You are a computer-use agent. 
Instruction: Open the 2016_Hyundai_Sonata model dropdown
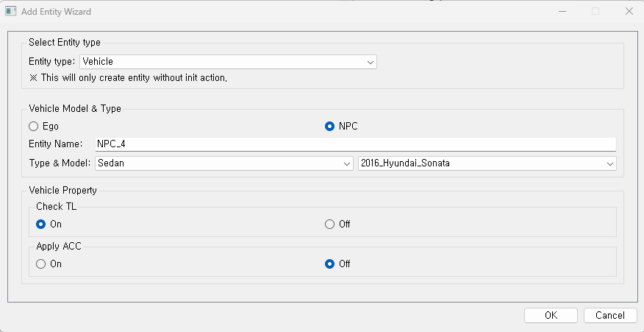[x=486, y=163]
